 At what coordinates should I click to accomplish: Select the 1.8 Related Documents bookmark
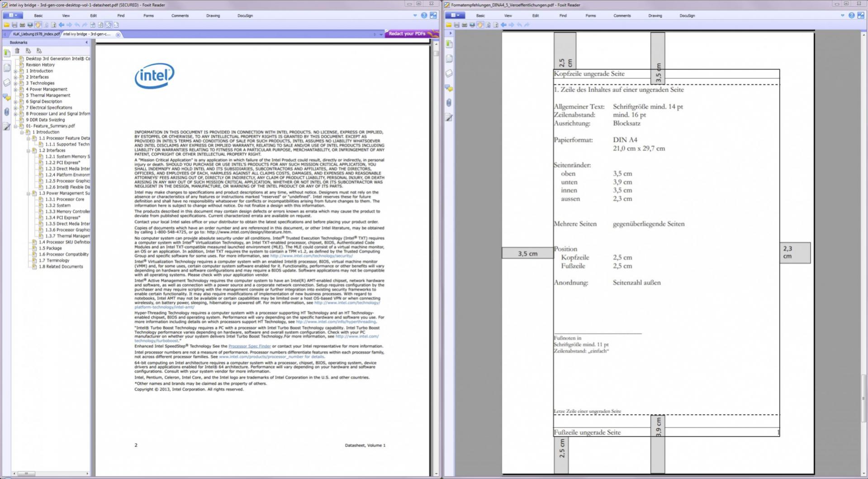point(61,267)
